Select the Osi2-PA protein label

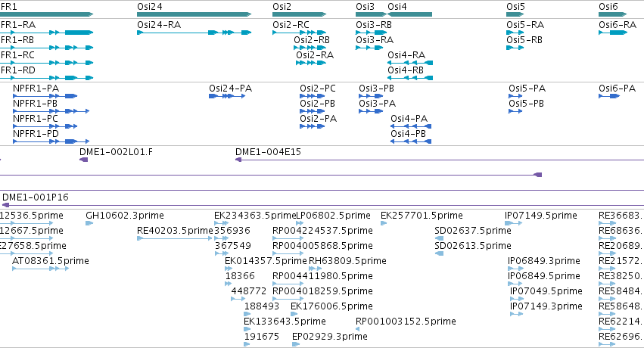319,119
